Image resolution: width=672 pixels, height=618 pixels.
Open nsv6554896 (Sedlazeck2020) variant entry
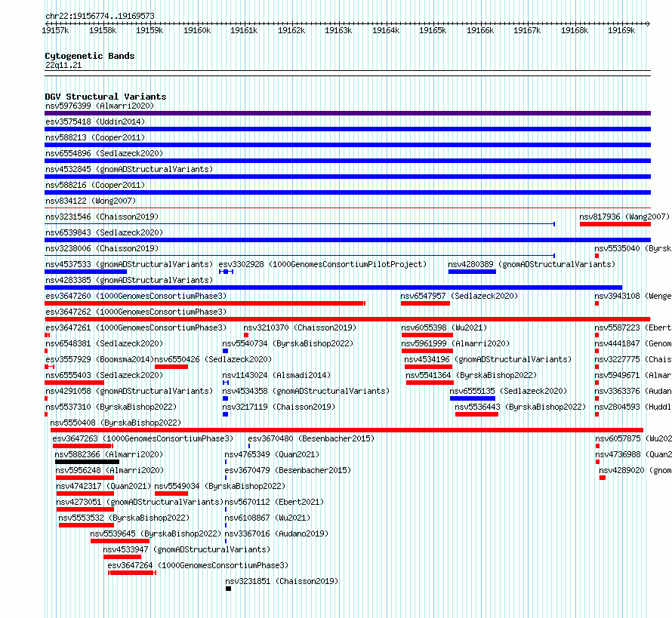104,153
